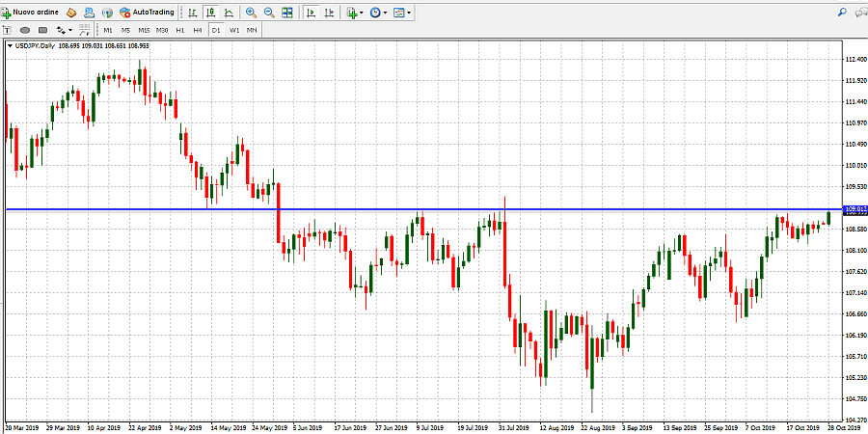Choose the W1 weekly timeframe

click(x=234, y=30)
